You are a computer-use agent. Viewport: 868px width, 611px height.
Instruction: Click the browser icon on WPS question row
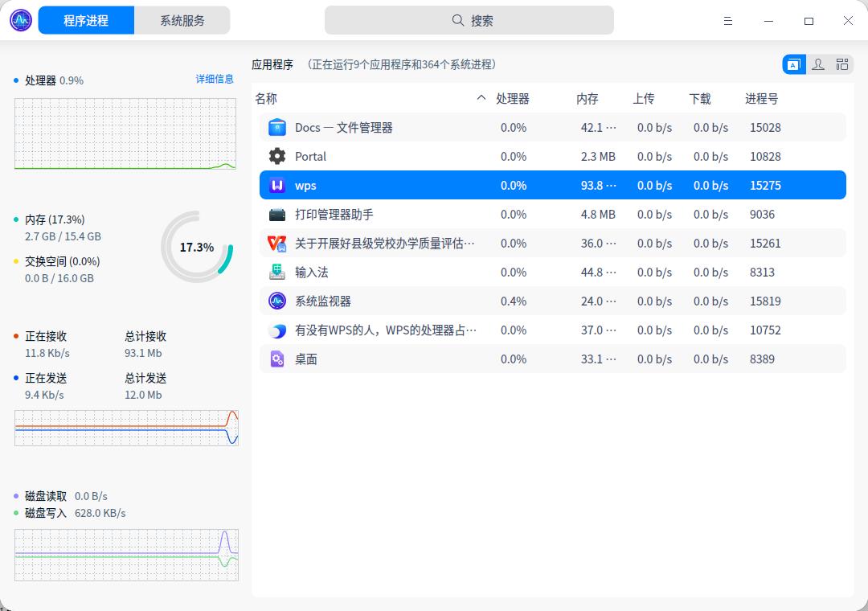pyautogui.click(x=276, y=330)
